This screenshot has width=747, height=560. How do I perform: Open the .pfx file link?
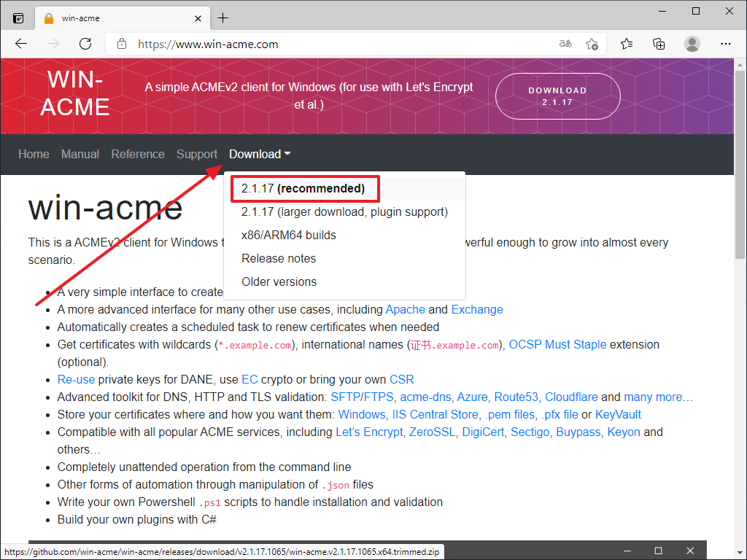tap(560, 415)
